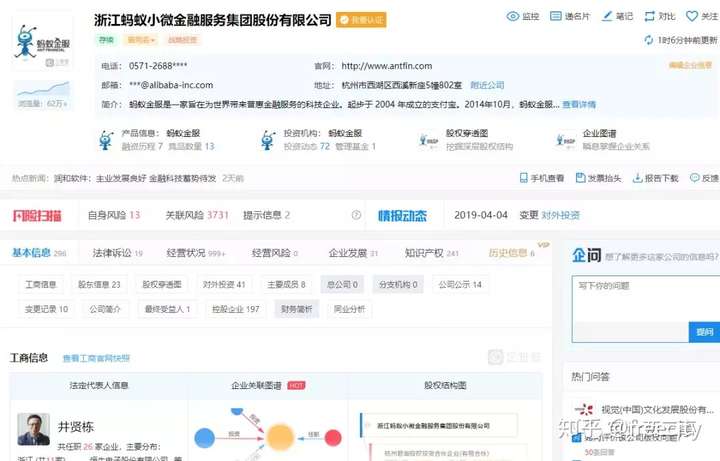Open the 对外投资 change link
Viewport: 720px width, 461px height.
point(561,215)
